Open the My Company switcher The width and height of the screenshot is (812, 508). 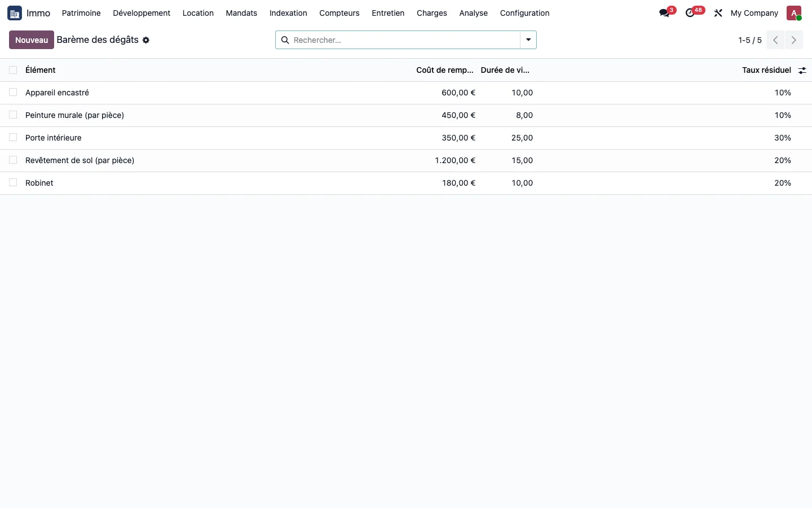click(x=754, y=13)
